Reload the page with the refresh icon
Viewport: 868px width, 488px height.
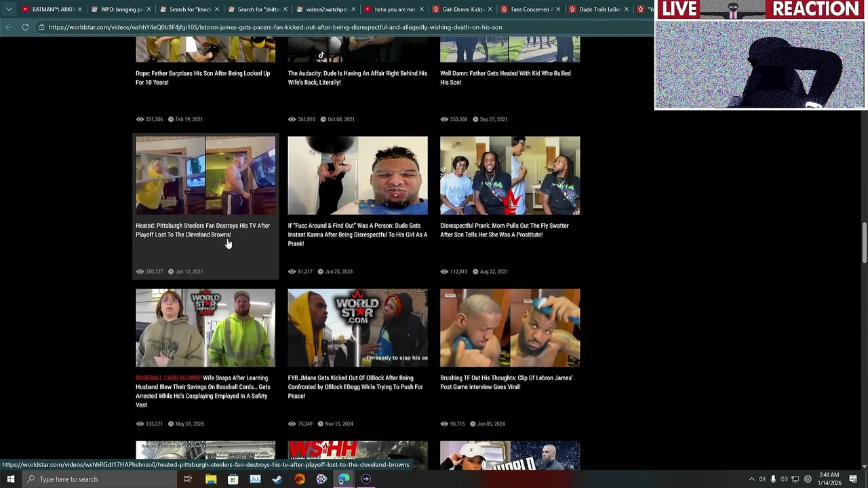pyautogui.click(x=25, y=27)
